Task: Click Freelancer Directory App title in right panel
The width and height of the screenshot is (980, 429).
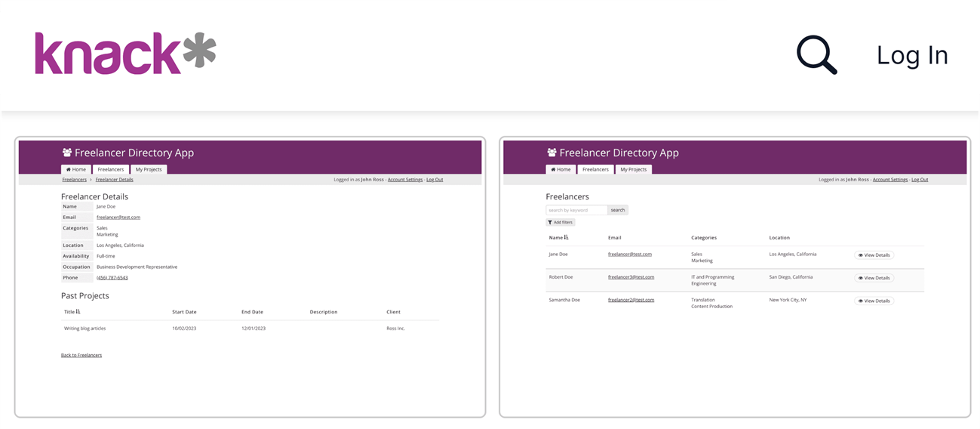Action: click(x=619, y=153)
